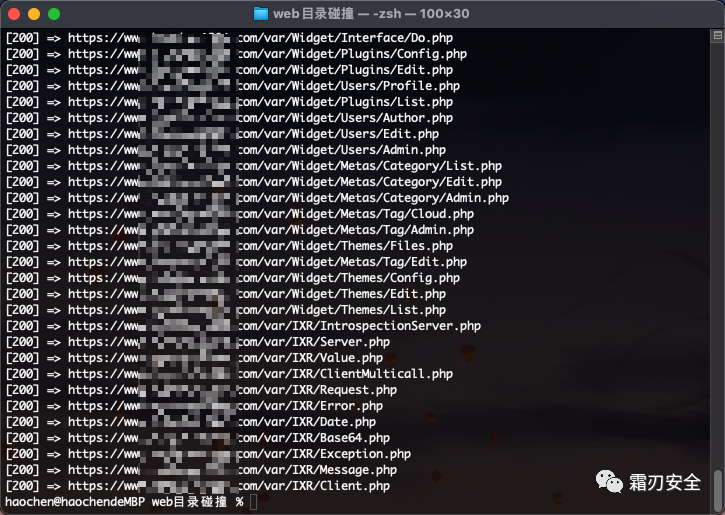Click the split pane icon above scrollbar
This screenshot has height=515, width=725.
click(718, 35)
